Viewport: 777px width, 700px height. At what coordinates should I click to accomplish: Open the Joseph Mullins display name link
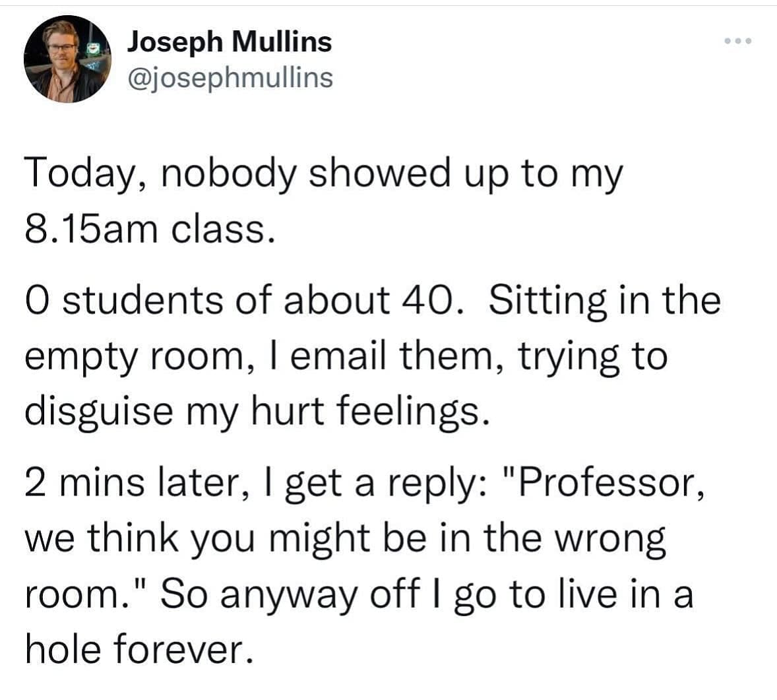(x=229, y=42)
